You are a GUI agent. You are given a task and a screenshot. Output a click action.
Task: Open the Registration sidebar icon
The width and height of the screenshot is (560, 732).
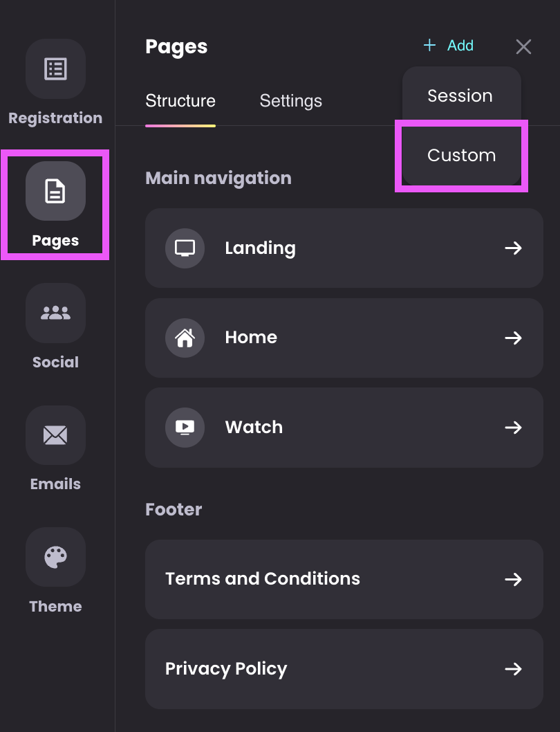tap(55, 69)
